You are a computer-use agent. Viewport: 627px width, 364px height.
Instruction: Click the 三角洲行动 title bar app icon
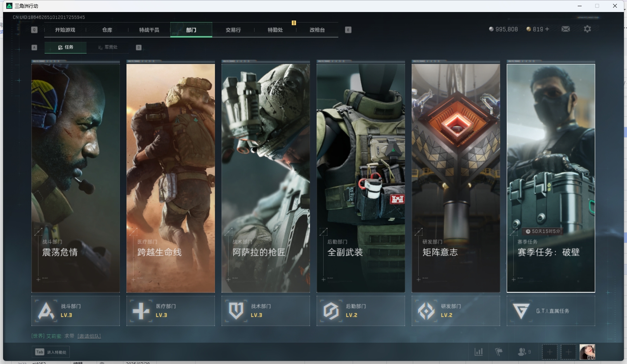pos(9,6)
